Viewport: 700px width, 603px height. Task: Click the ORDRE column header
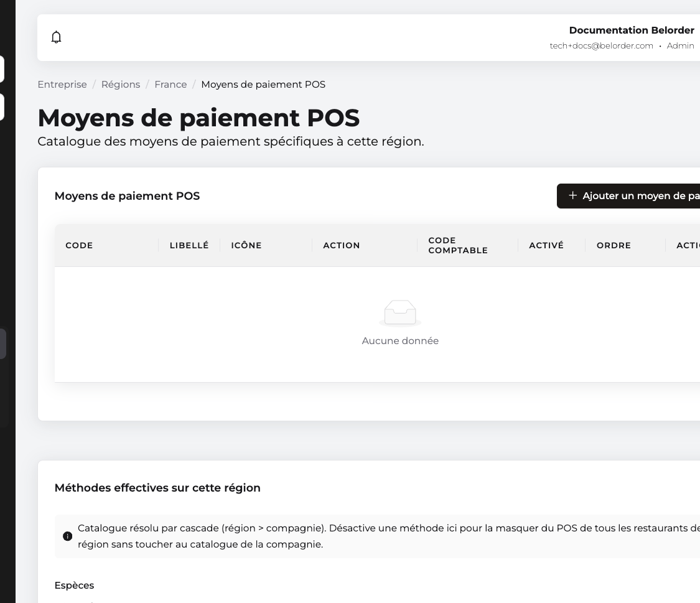click(x=614, y=245)
